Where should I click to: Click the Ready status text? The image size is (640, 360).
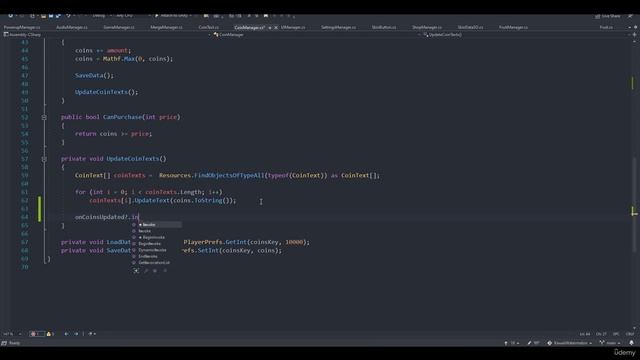[x=14, y=343]
